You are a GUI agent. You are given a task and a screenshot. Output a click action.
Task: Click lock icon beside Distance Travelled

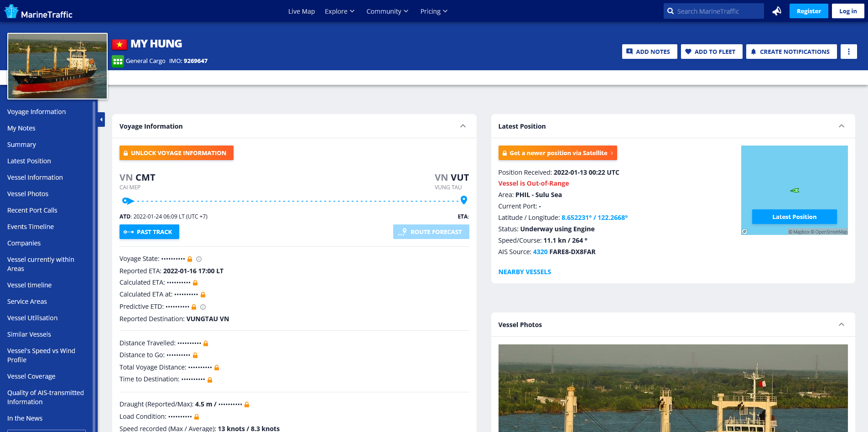[206, 344]
